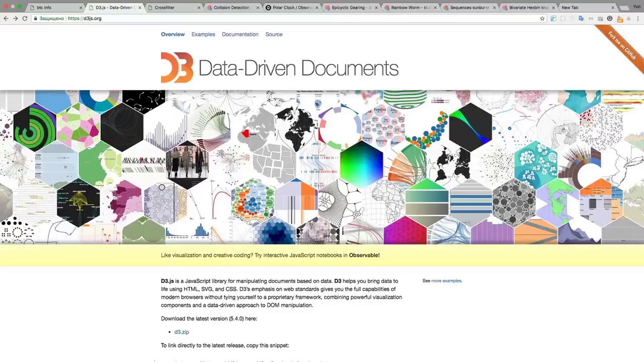Image resolution: width=644 pixels, height=362 pixels.
Task: Go back to the previous page
Action: click(6, 19)
